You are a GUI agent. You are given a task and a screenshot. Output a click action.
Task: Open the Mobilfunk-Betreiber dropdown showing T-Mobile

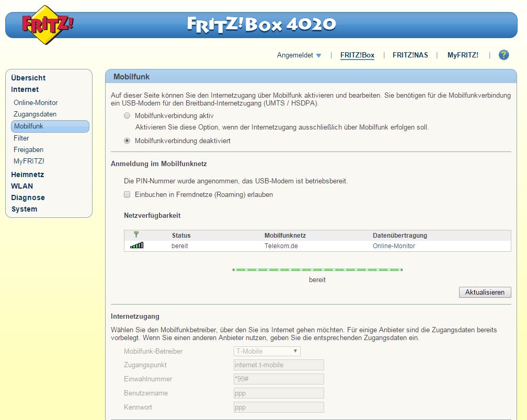[267, 351]
